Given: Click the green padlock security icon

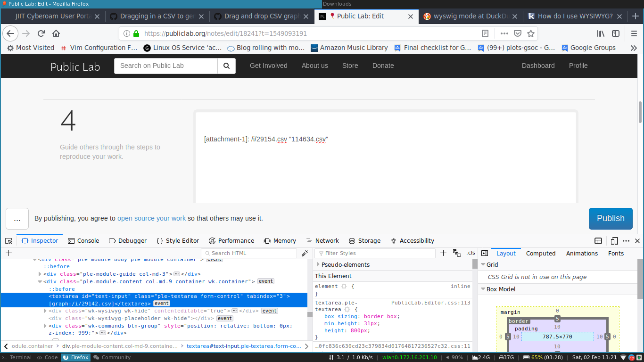Looking at the screenshot, I should point(136,33).
